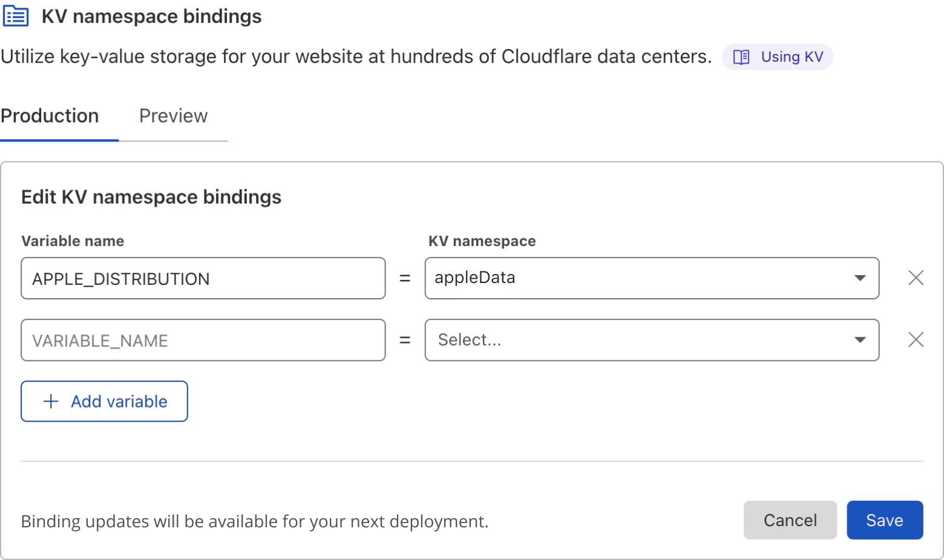This screenshot has height=560, width=944.
Task: Click the appleData dropdown arrow
Action: tap(859, 278)
